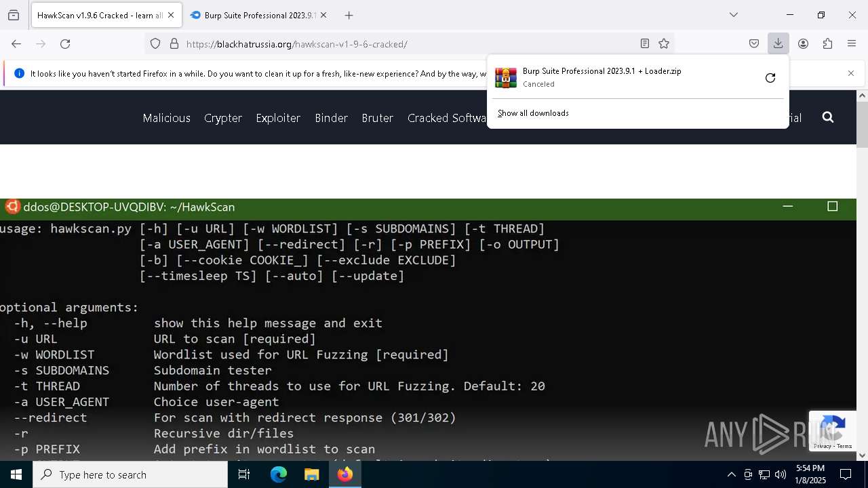Click the Firefox back arrow
Image resolution: width=868 pixels, height=488 pixels.
click(16, 44)
